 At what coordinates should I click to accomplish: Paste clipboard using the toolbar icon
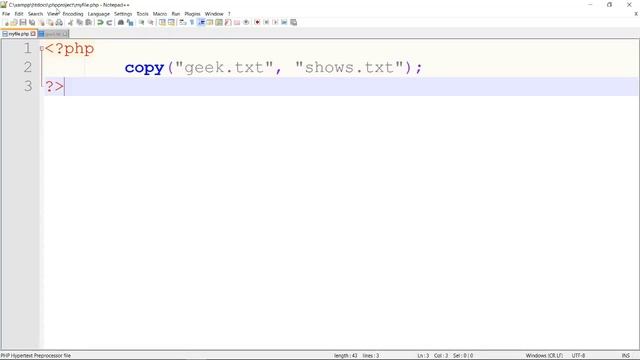point(88,22)
